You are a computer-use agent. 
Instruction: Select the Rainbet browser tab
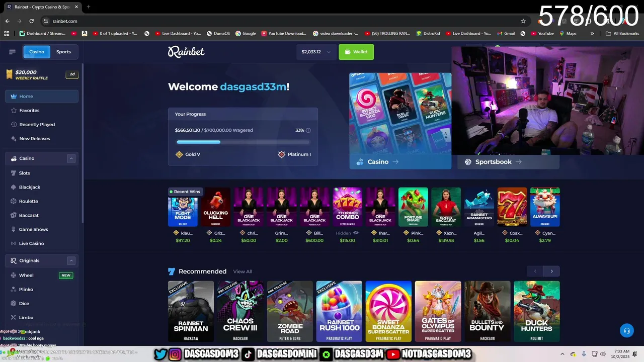pos(43,7)
